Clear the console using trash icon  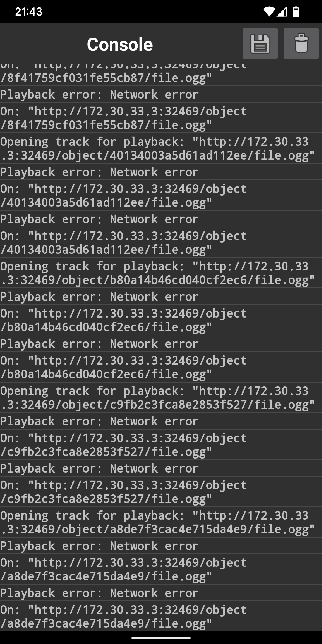(301, 44)
